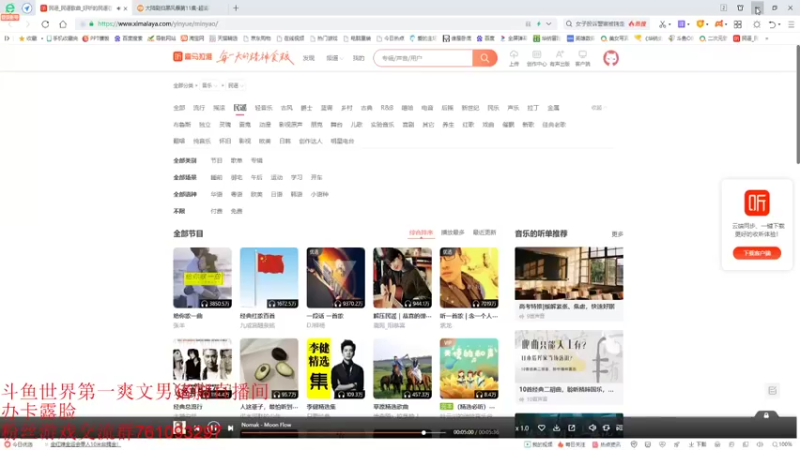Image resolution: width=800 pixels, height=450 pixels.
Task: Close the active Ximalaya browser tab
Action: coord(126,8)
